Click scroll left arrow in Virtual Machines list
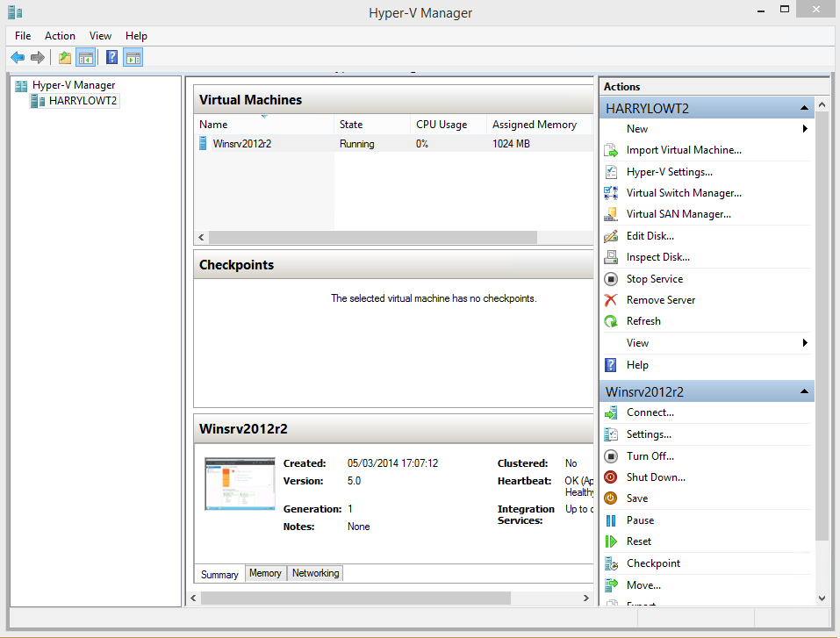The image size is (840, 638). coord(201,237)
